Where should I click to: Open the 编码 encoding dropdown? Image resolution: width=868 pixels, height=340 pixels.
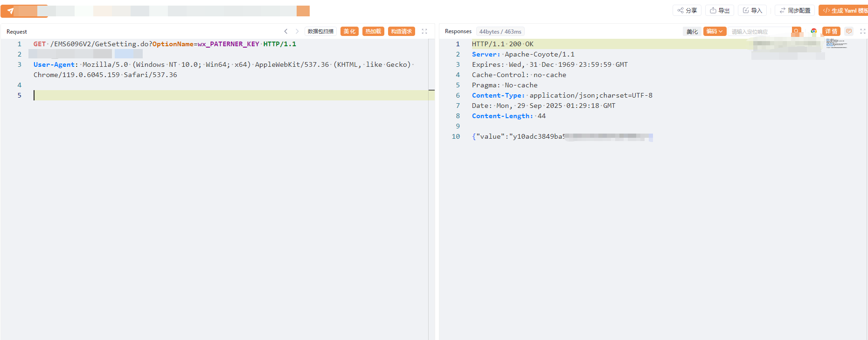click(715, 31)
